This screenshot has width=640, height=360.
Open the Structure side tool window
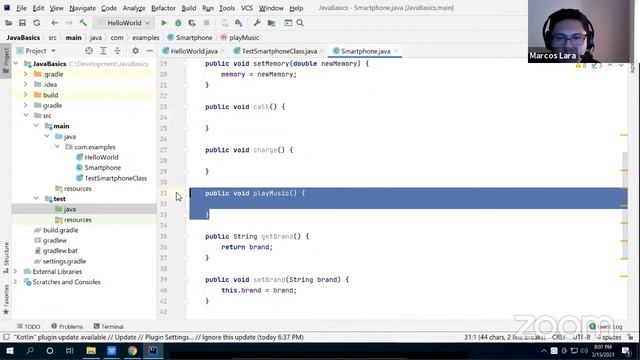[6, 257]
